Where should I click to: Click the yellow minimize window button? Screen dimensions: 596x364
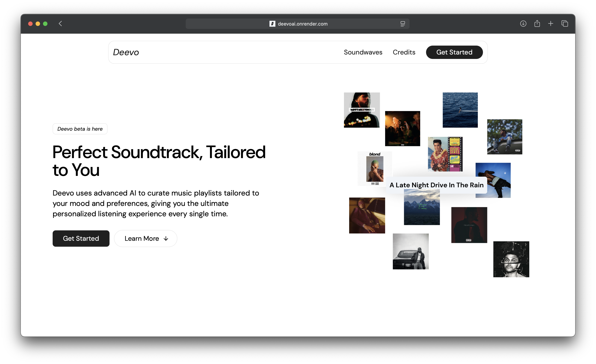[x=38, y=24]
